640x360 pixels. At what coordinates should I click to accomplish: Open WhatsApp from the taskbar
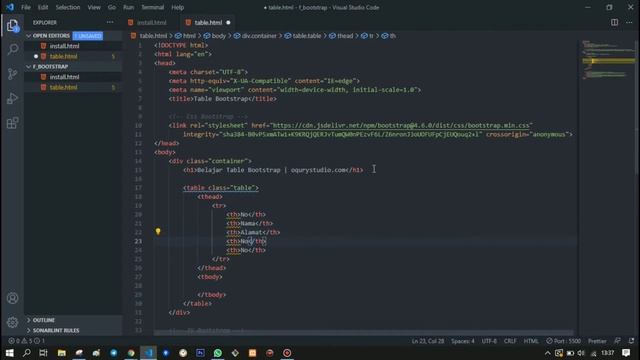(x=218, y=353)
